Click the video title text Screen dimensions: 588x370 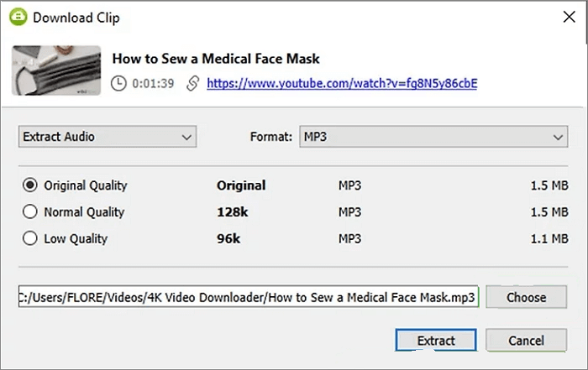click(x=216, y=59)
